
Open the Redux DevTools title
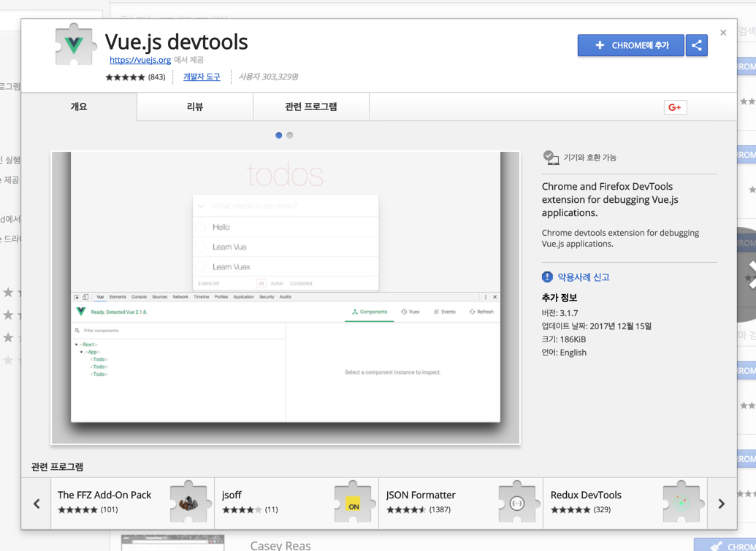point(586,495)
